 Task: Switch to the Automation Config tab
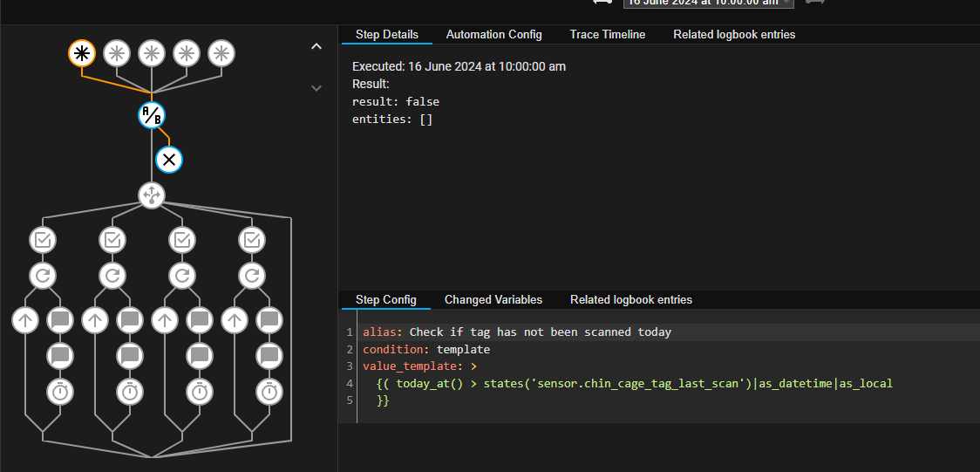(x=493, y=35)
